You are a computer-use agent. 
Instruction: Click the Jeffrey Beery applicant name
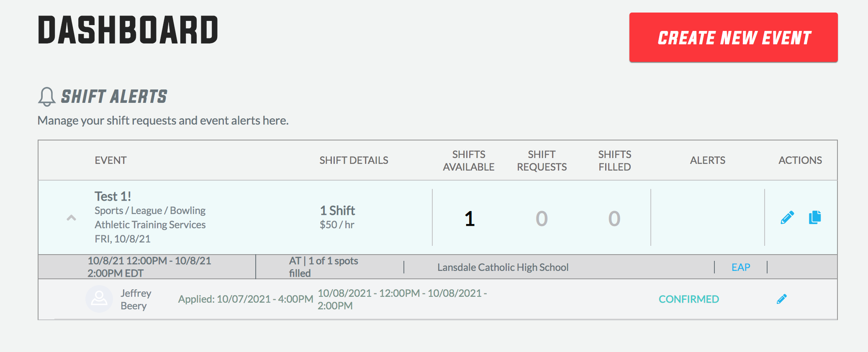(136, 299)
